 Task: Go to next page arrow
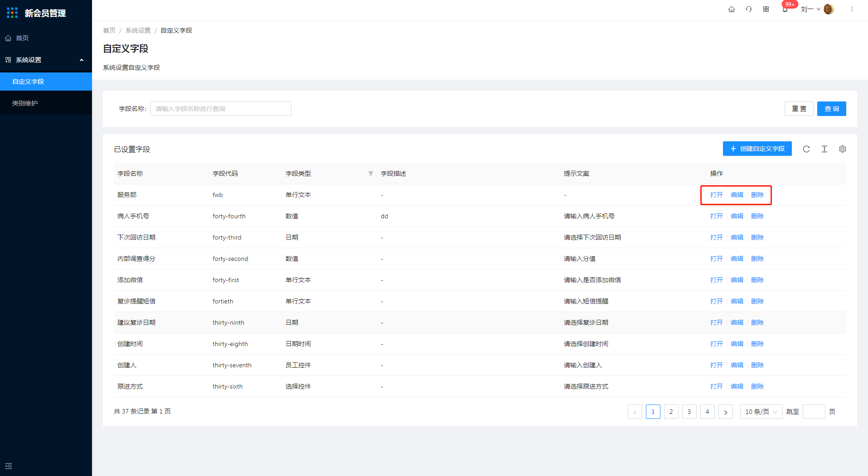(726, 412)
